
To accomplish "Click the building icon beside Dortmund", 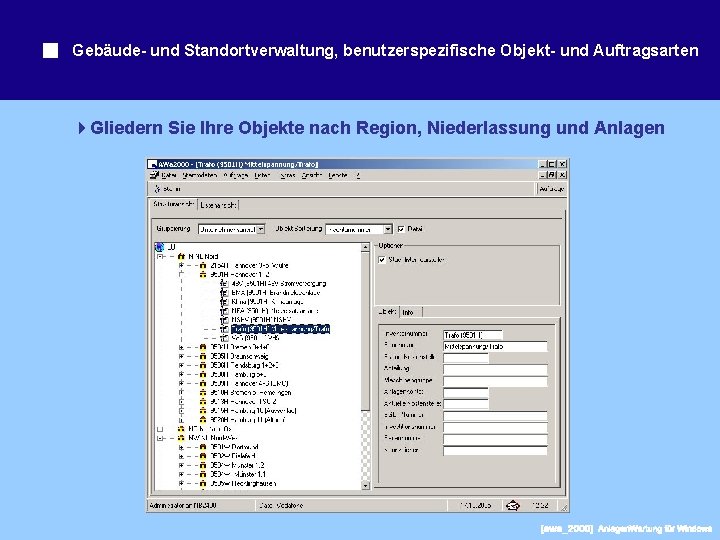I will [x=203, y=447].
